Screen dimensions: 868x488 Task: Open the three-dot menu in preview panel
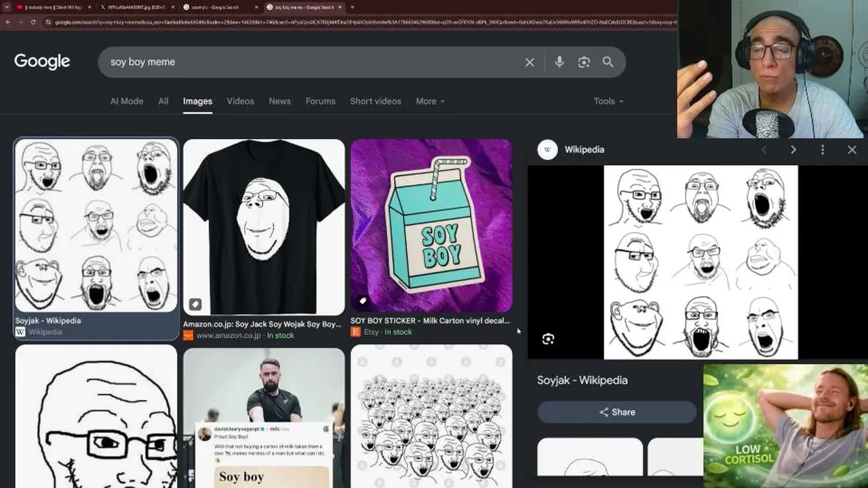[x=823, y=150]
